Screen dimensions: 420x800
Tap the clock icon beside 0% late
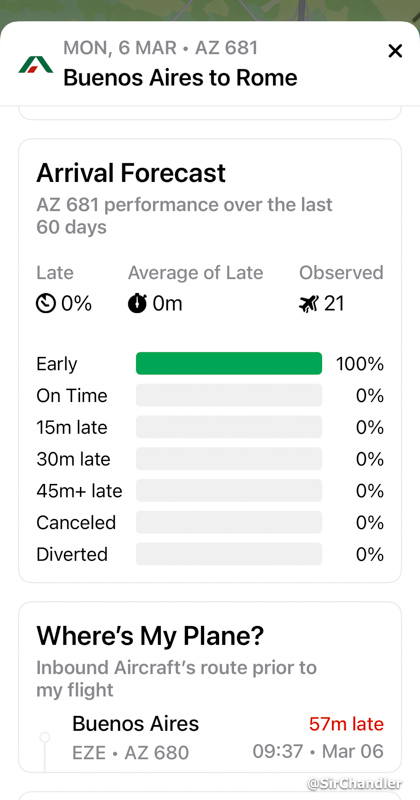coord(45,304)
